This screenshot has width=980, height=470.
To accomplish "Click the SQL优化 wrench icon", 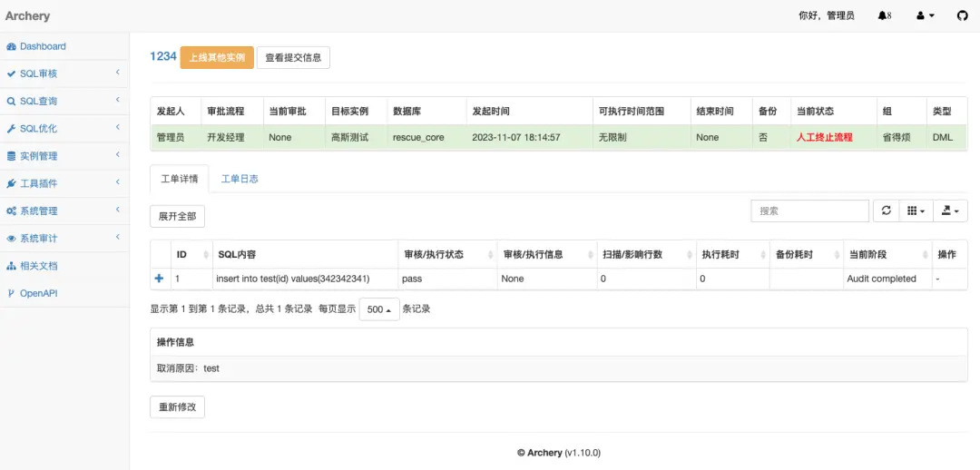I will coord(11,129).
